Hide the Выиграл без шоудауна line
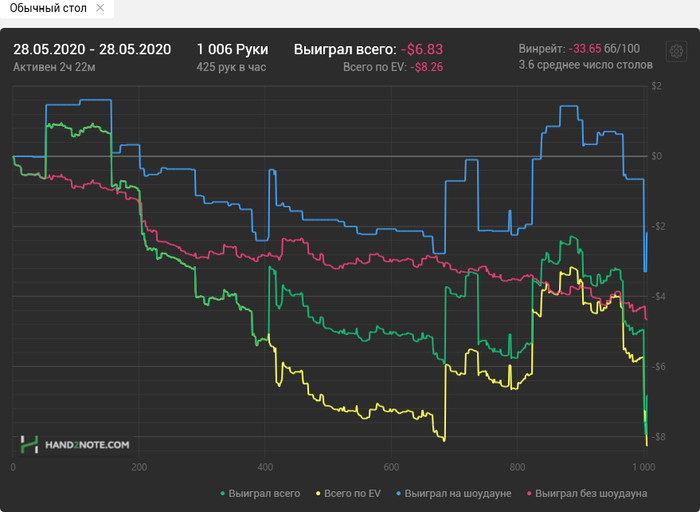 592,493
